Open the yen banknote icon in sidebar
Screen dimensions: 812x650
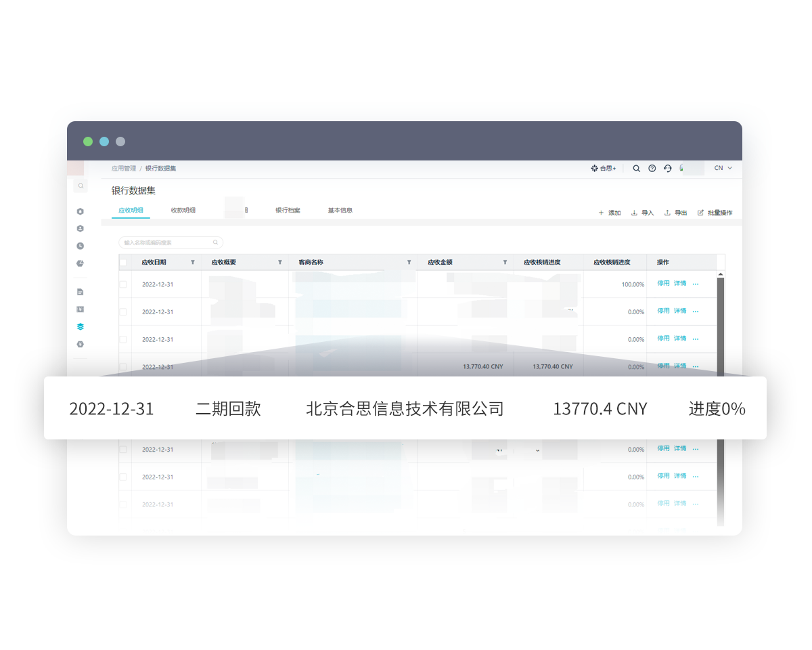coord(81,309)
